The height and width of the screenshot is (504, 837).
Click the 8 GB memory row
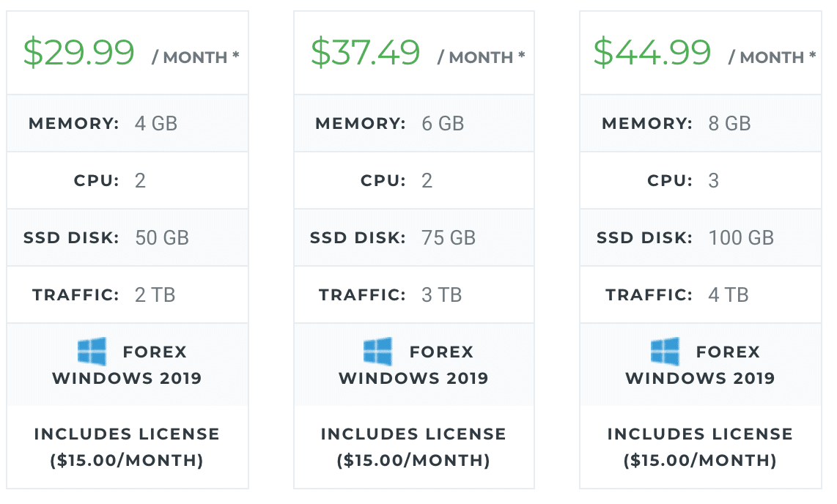(x=701, y=123)
